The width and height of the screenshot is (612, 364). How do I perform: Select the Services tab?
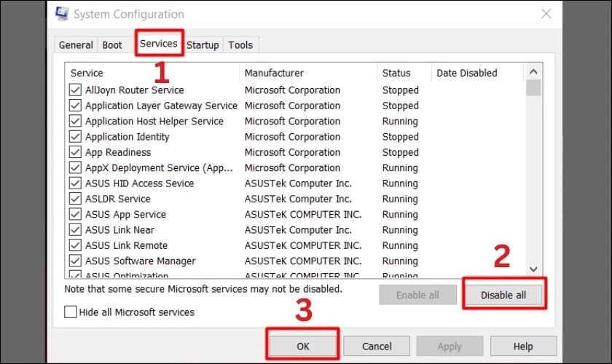click(x=159, y=43)
